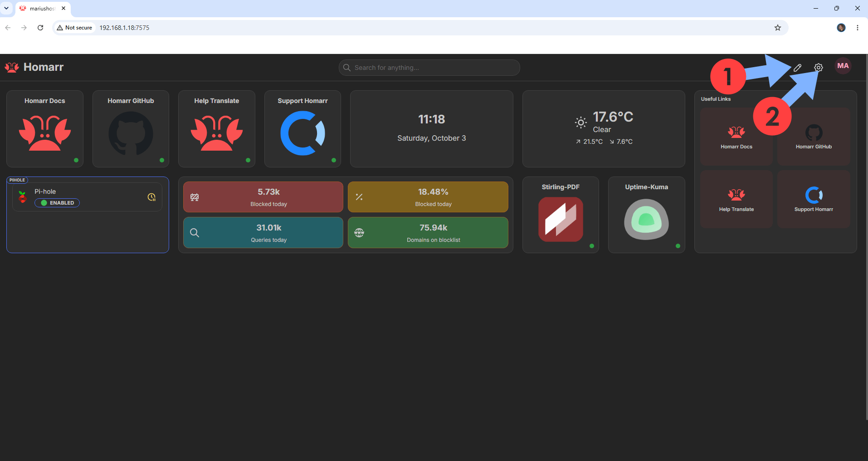Open the MA user avatar menu

click(x=843, y=66)
